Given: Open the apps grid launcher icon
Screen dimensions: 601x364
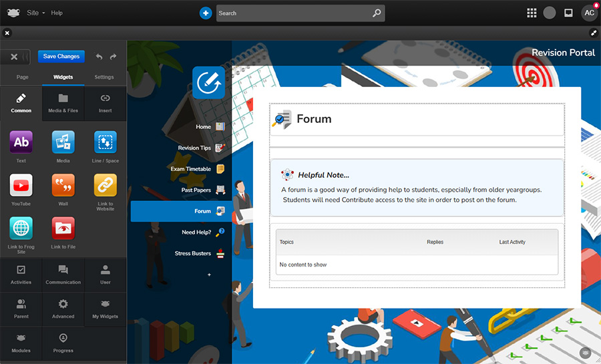Looking at the screenshot, I should (x=532, y=13).
